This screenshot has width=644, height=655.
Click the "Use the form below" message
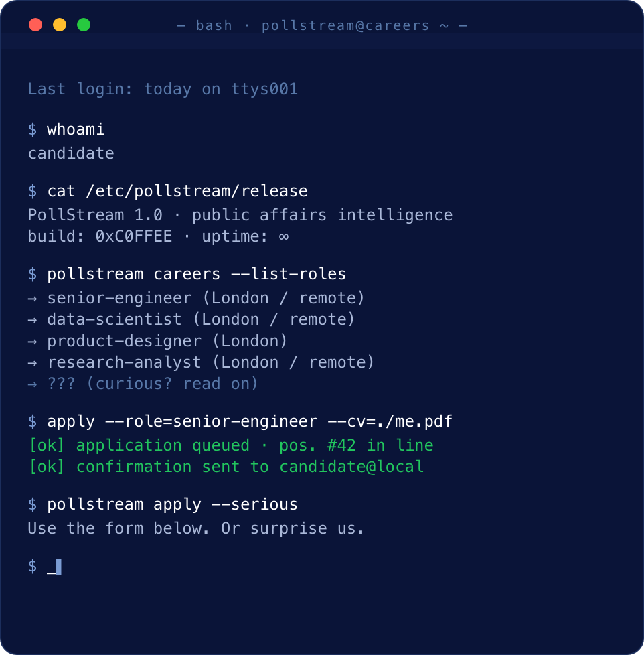pyautogui.click(x=196, y=528)
